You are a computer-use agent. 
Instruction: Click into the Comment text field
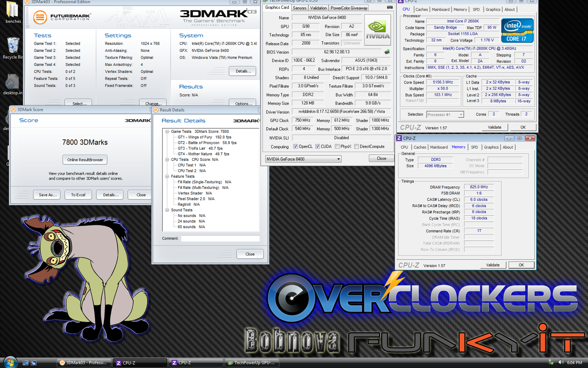(220, 238)
